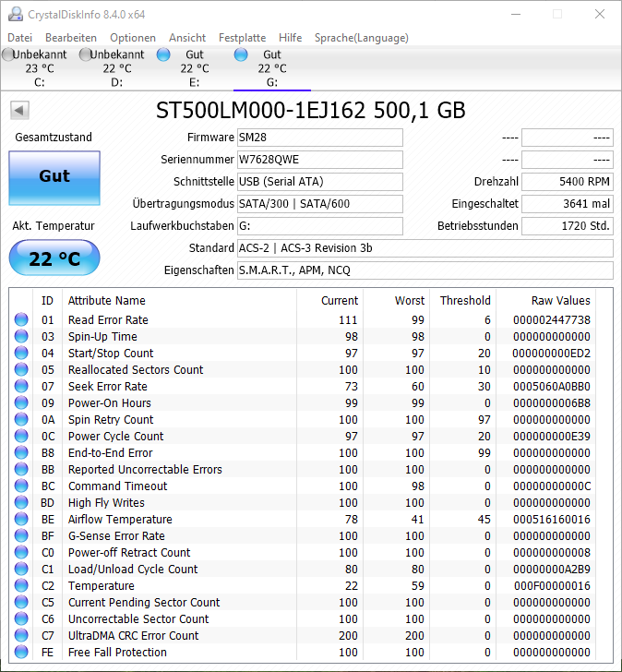Click status orb for Reported Uncorrectable Errors
The image size is (622, 672).
click(x=21, y=469)
